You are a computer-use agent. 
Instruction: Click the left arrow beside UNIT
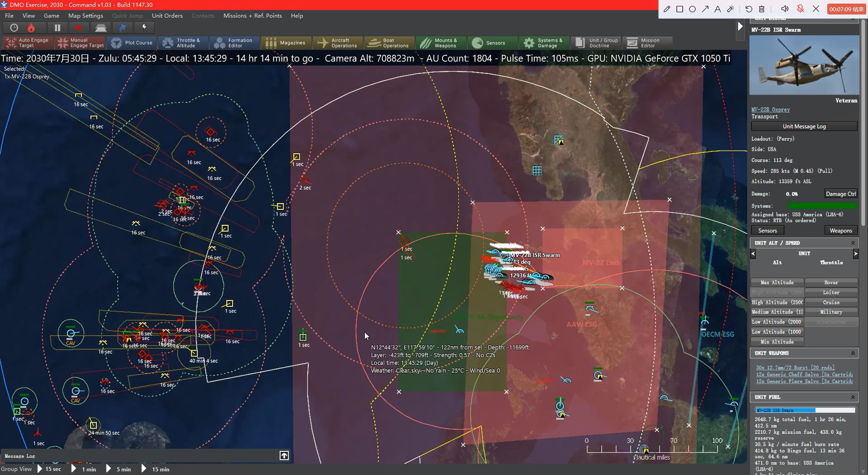[x=753, y=254]
